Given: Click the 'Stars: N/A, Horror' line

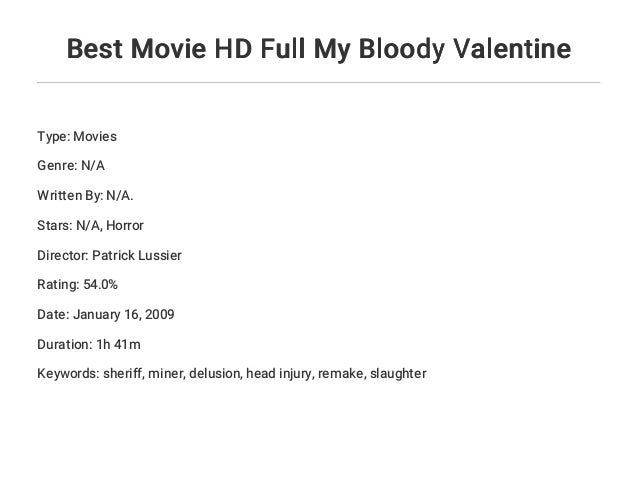Looking at the screenshot, I should (90, 225).
